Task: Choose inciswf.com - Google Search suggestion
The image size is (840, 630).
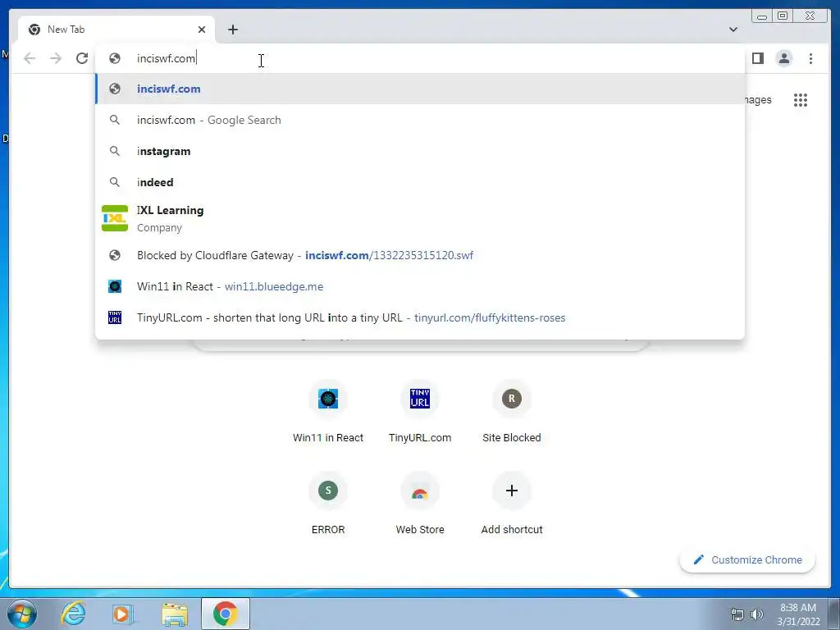Action: click(x=420, y=120)
